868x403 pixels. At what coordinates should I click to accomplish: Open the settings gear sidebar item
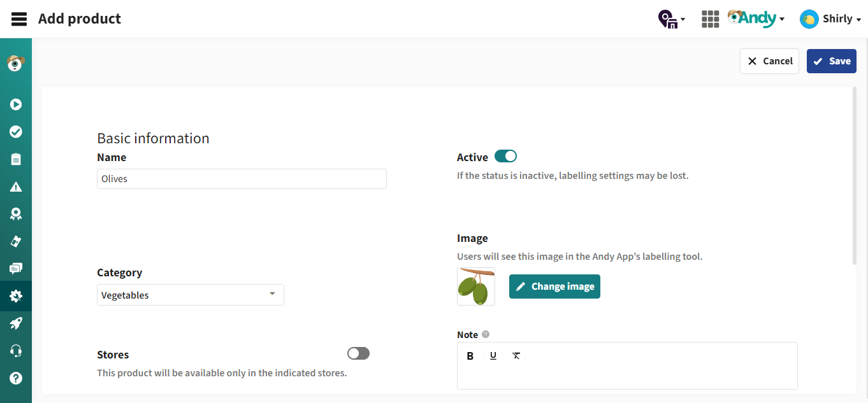click(x=16, y=296)
